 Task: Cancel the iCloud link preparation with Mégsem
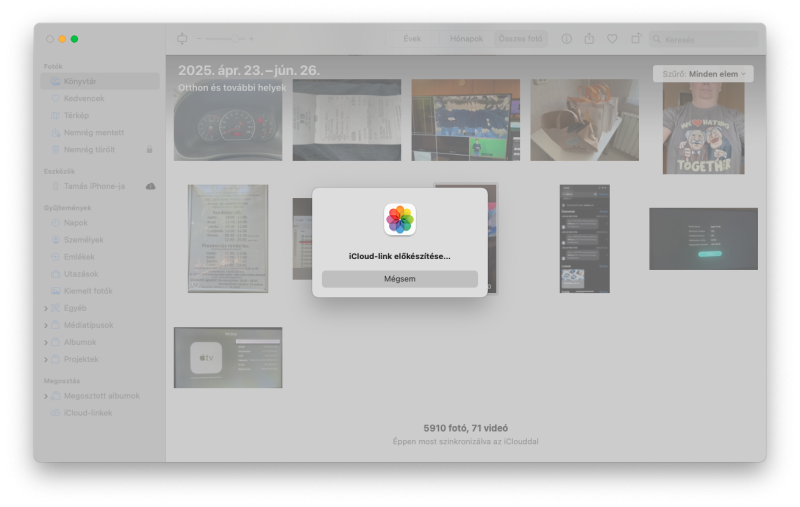[399, 279]
